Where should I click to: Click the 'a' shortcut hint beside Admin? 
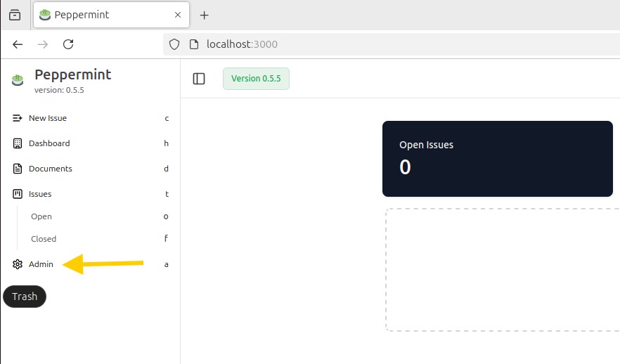[x=167, y=264]
